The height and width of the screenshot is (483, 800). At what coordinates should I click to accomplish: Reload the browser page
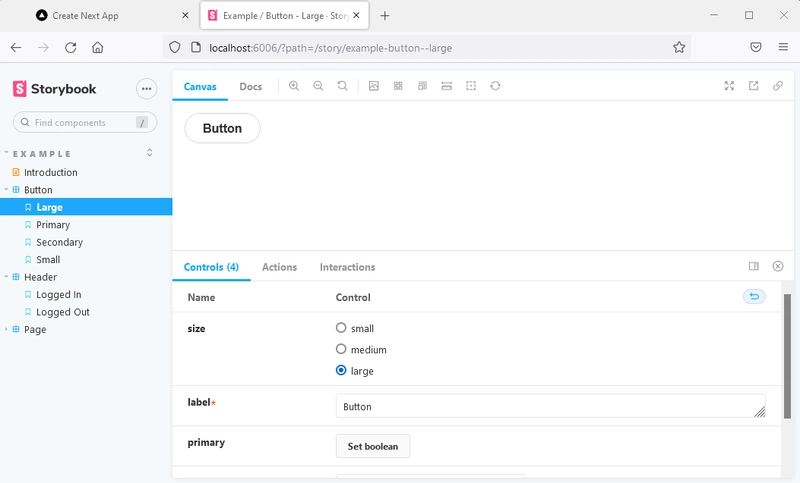70,47
